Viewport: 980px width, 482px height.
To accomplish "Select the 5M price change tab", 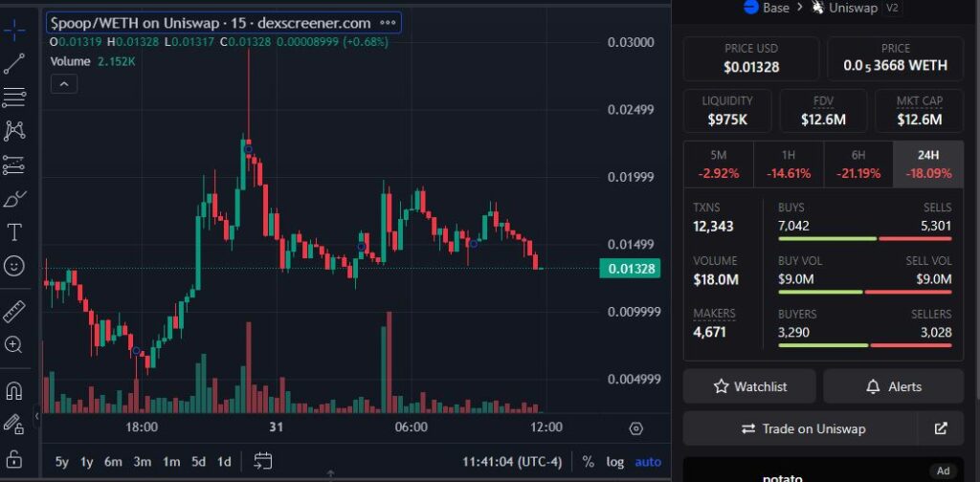I will point(718,164).
